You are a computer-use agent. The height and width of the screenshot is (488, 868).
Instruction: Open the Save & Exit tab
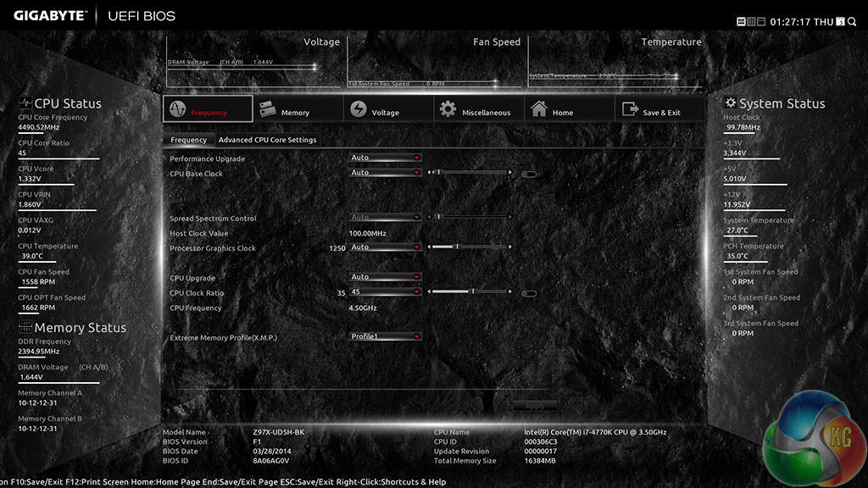pos(659,109)
